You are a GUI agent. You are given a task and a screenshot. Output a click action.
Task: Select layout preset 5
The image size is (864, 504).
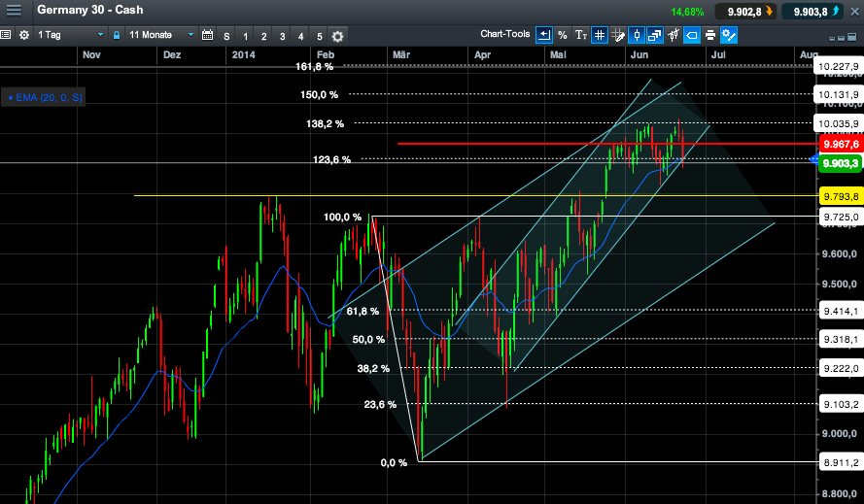tap(319, 36)
